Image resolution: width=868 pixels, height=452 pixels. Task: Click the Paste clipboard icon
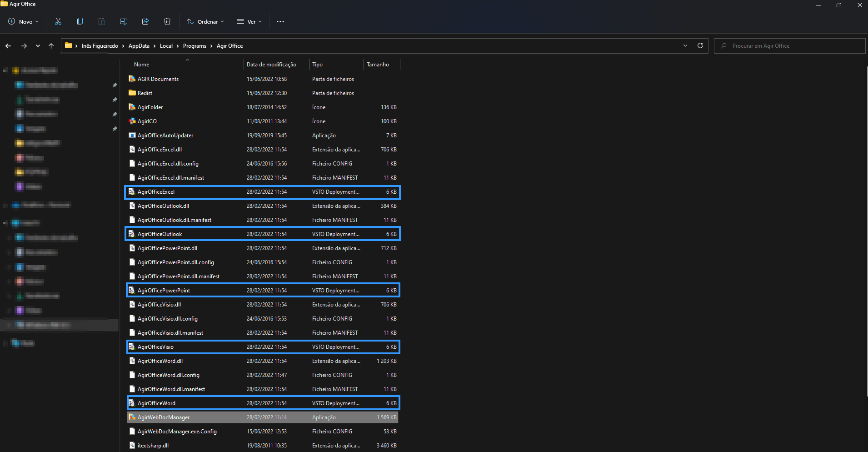[x=102, y=21]
